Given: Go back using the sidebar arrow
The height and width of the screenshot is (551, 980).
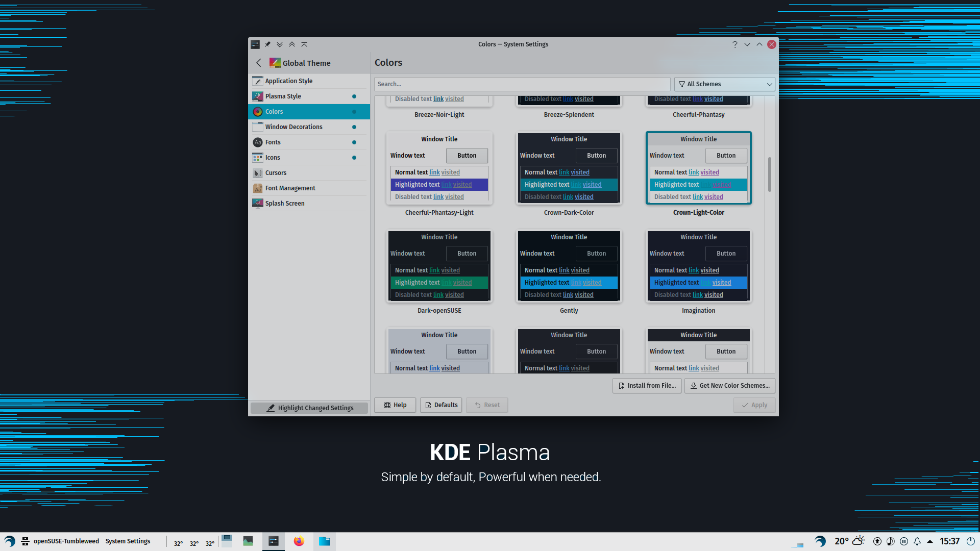Looking at the screenshot, I should [259, 63].
